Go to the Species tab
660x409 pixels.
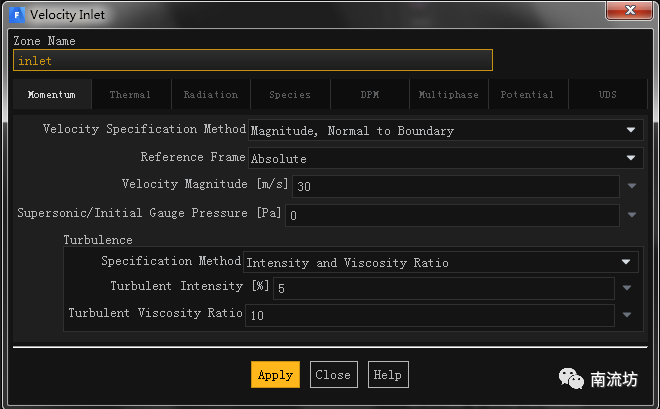[290, 95]
